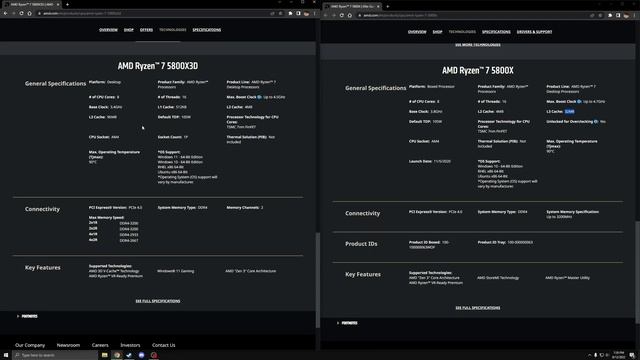Screen dimensions: 640x360
Task: Click the Windows taskbar search box
Action: 55,355
